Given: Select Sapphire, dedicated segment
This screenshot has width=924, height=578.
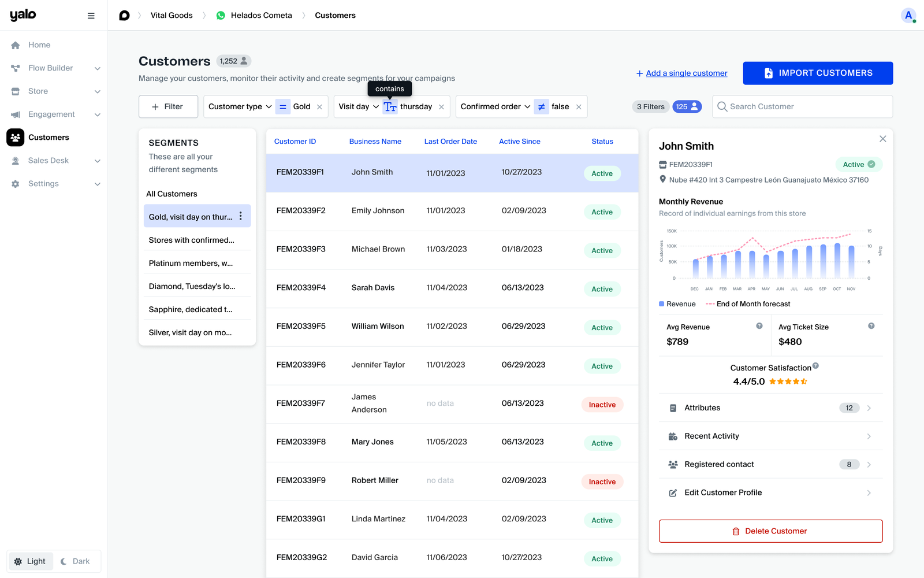Looking at the screenshot, I should point(197,309).
